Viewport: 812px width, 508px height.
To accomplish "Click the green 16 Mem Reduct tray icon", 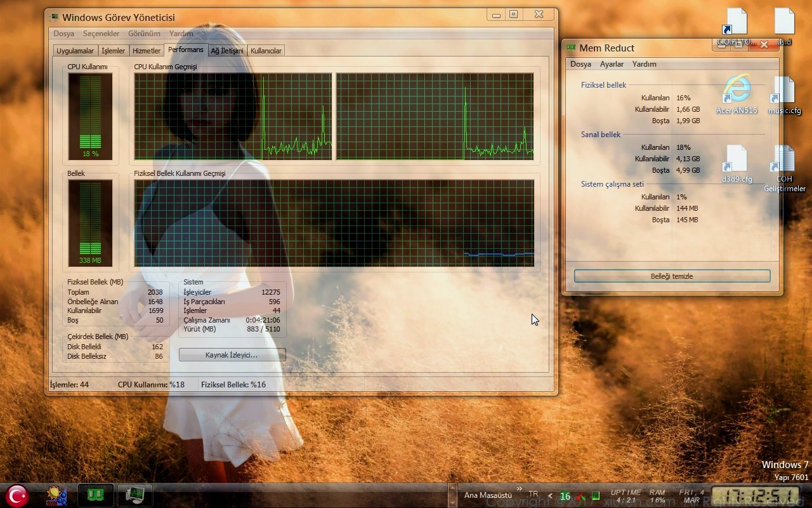I will pyautogui.click(x=565, y=496).
